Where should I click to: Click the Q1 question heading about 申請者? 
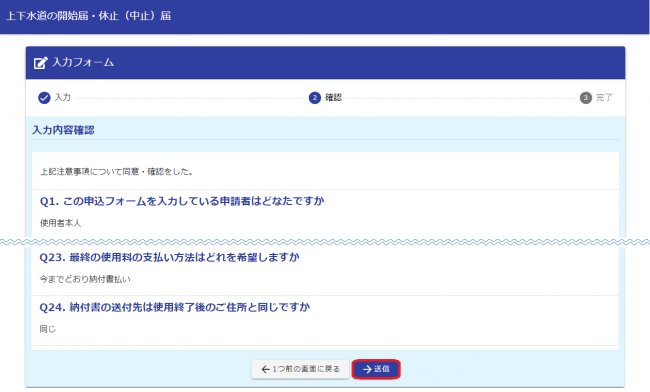point(182,201)
